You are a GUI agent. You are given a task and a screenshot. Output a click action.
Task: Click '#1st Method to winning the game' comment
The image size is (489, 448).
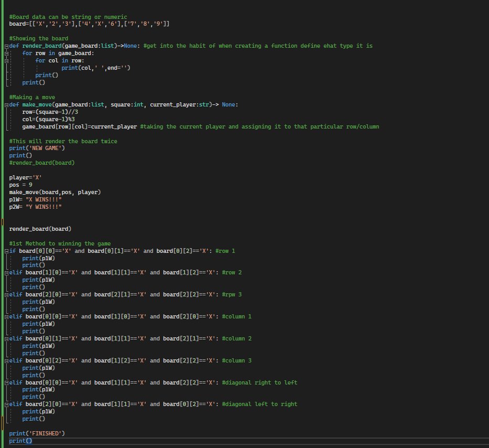click(60, 243)
